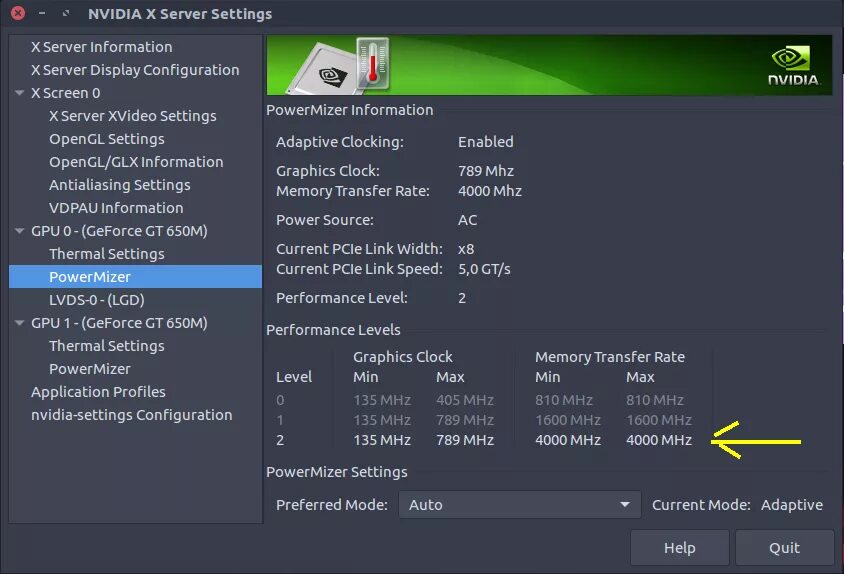The width and height of the screenshot is (844, 574).
Task: Minimize the NVIDIA X Server Settings window
Action: coord(42,13)
